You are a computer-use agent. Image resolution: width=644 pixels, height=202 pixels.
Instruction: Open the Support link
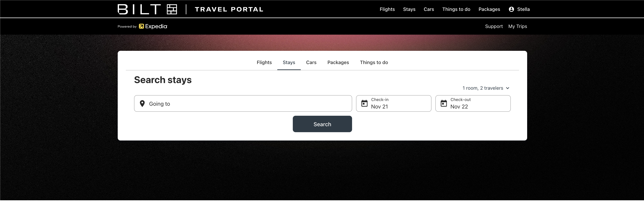494,26
